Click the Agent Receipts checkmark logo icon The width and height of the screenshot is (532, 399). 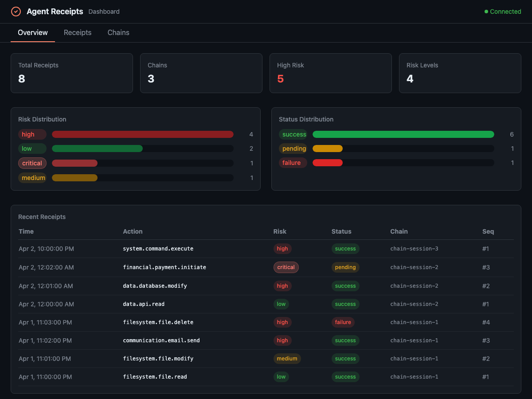(x=16, y=12)
